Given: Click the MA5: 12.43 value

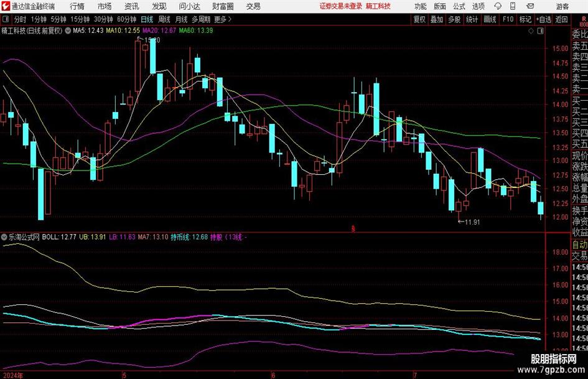Looking at the screenshot, I should coord(88,30).
